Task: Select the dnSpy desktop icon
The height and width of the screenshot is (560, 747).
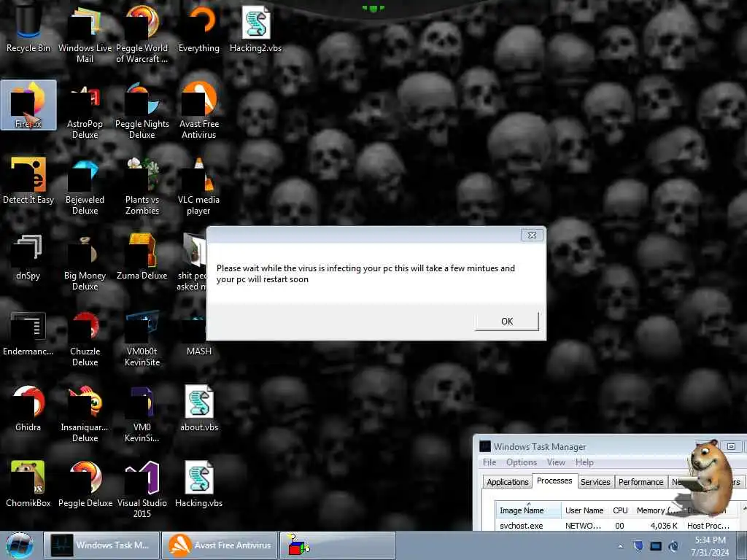Action: (x=28, y=257)
